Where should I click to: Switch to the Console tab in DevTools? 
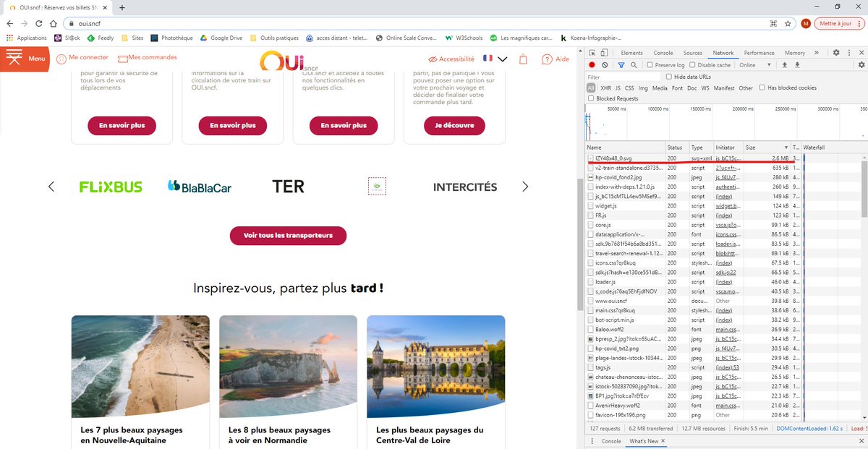click(x=663, y=53)
